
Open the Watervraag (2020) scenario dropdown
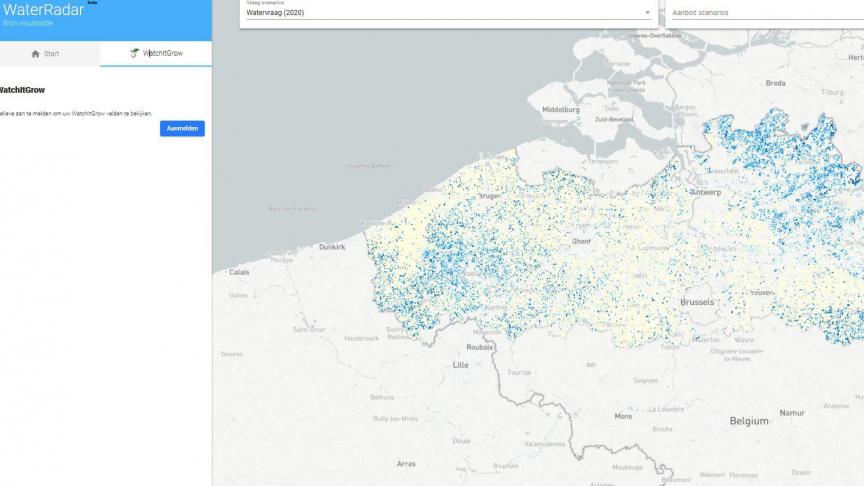click(449, 13)
